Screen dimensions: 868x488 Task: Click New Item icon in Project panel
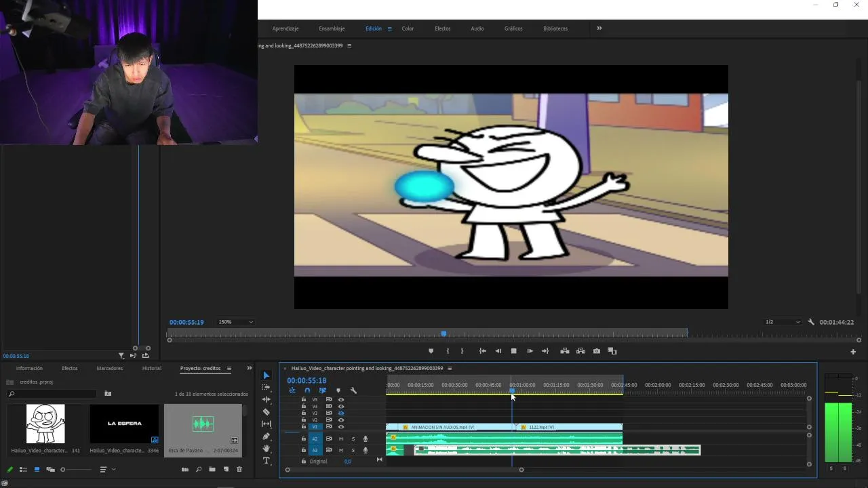(x=226, y=469)
